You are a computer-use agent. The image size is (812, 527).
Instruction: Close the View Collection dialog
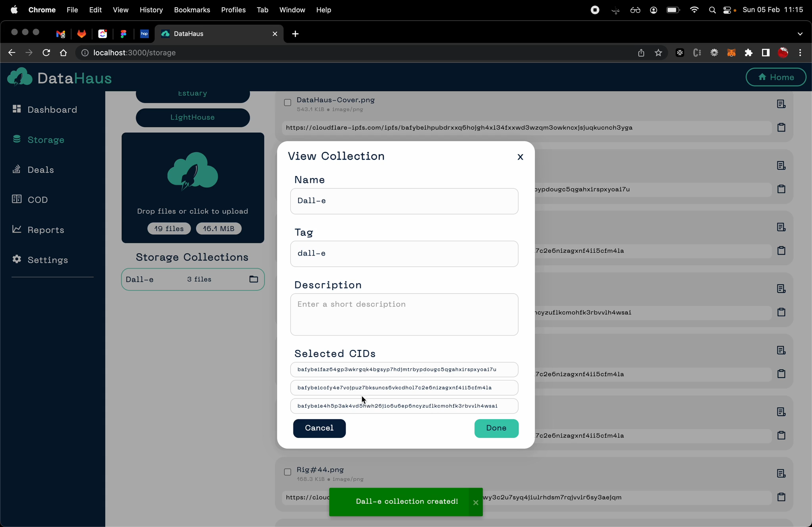pos(520,157)
